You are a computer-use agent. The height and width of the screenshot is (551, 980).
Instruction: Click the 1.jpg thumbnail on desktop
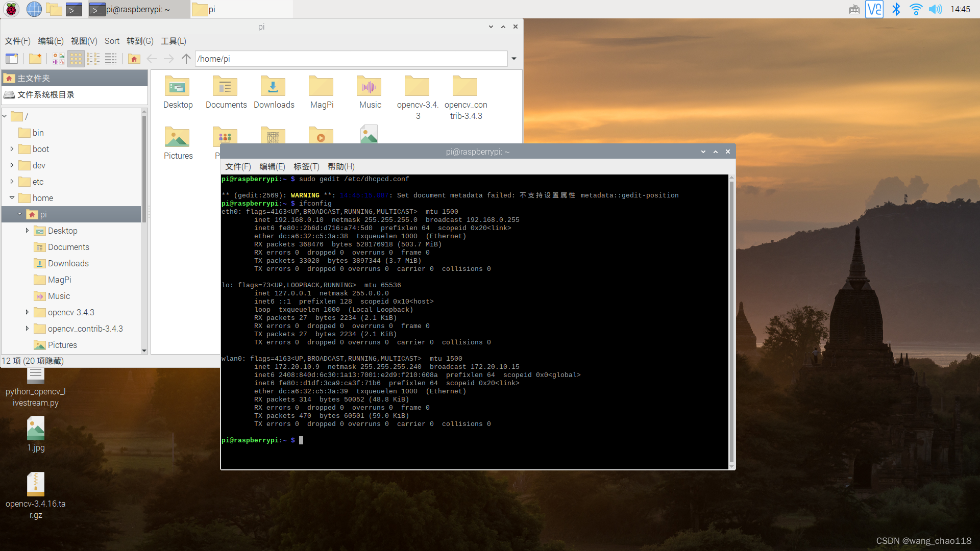pyautogui.click(x=35, y=427)
